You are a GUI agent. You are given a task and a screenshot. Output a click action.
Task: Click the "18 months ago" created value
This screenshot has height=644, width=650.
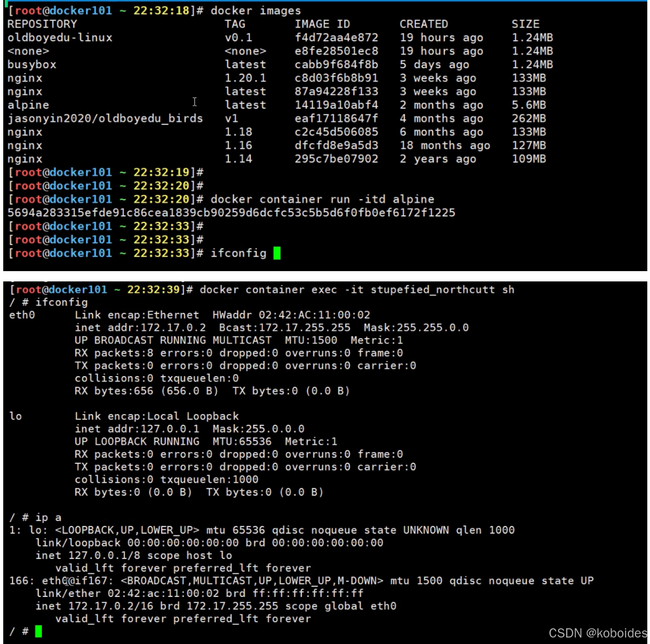click(445, 146)
